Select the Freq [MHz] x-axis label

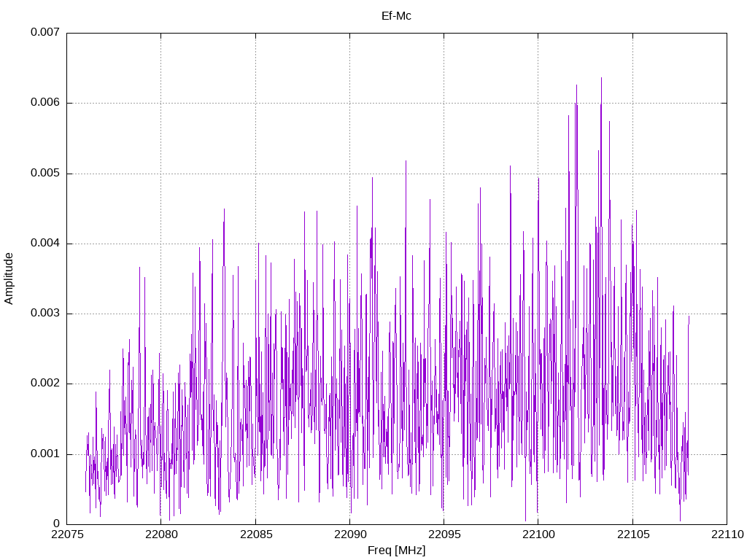click(x=396, y=551)
